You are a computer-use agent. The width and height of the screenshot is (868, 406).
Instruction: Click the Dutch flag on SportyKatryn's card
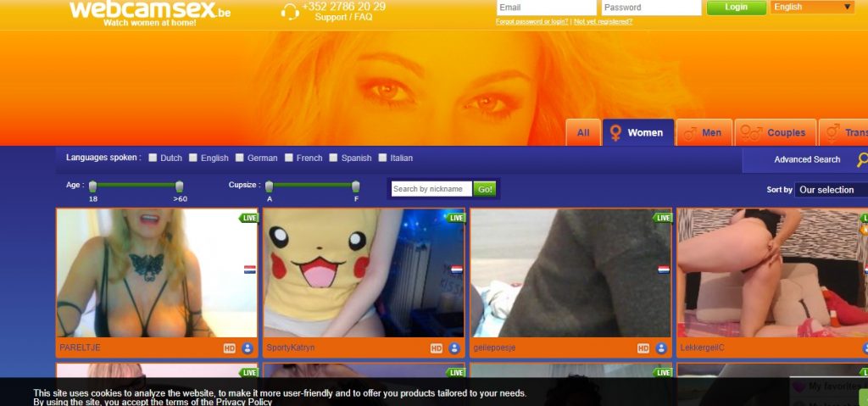[x=457, y=270]
